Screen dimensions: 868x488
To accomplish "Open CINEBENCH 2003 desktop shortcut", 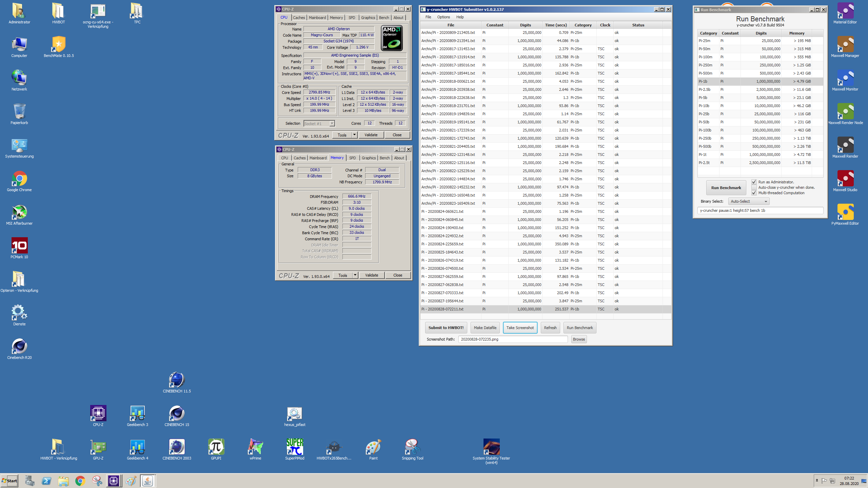I will (x=177, y=449).
